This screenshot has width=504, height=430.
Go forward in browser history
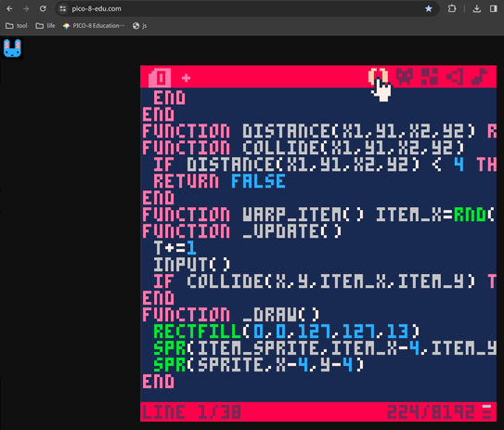tap(26, 8)
